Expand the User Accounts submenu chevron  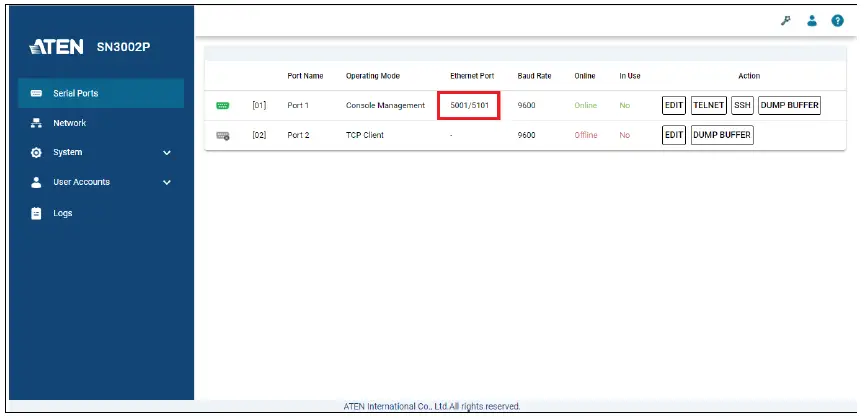tap(167, 182)
